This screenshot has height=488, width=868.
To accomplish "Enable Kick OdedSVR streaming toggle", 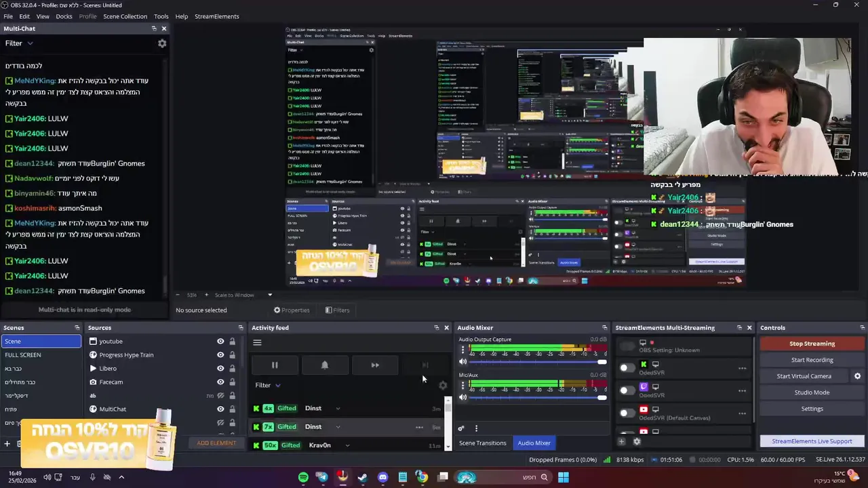I will click(627, 368).
